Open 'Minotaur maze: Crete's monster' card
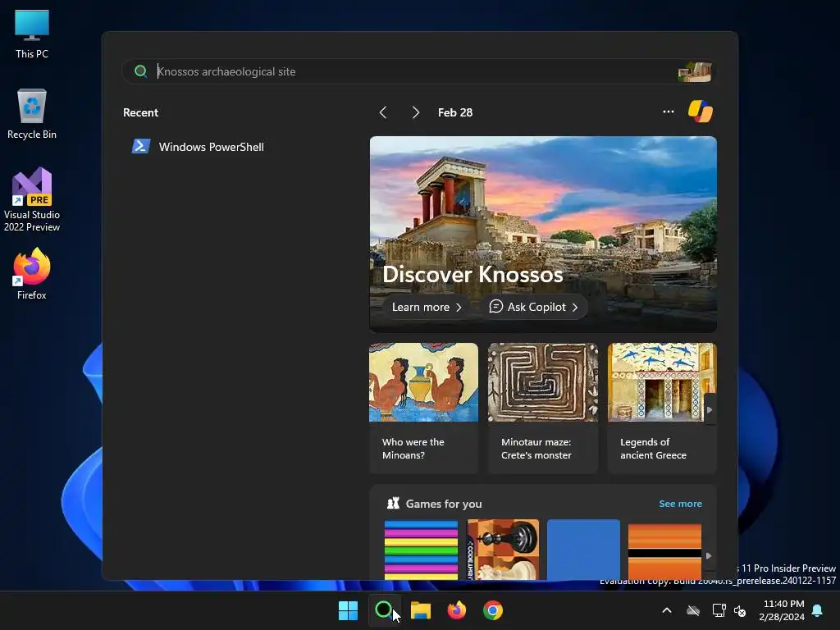The image size is (840, 630). click(x=543, y=408)
